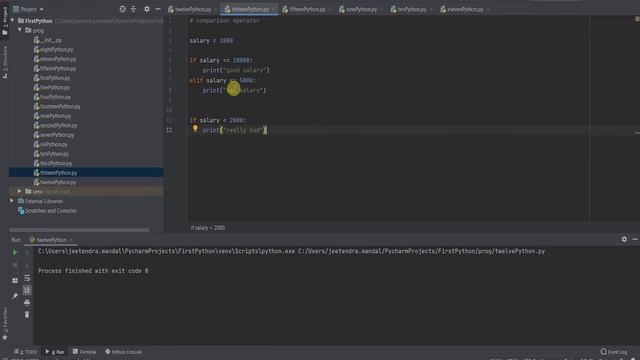Click the twelvePython run tab in Run panel

51,240
